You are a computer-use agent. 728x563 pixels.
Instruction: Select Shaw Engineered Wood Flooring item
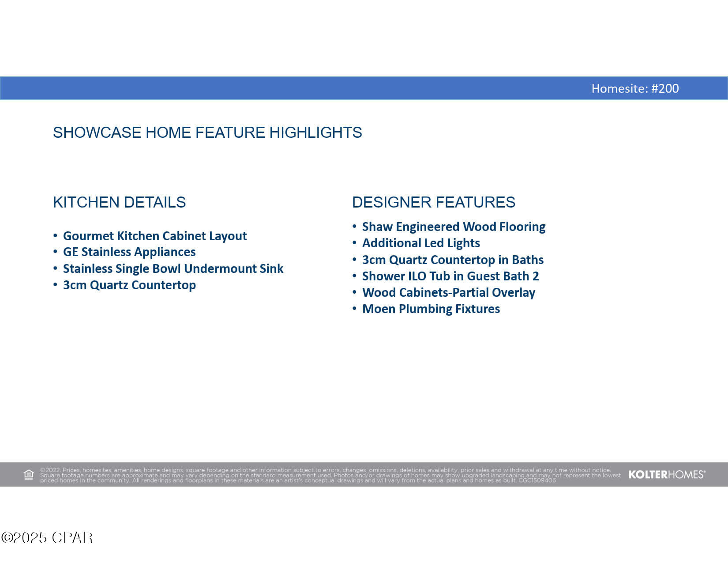click(454, 227)
